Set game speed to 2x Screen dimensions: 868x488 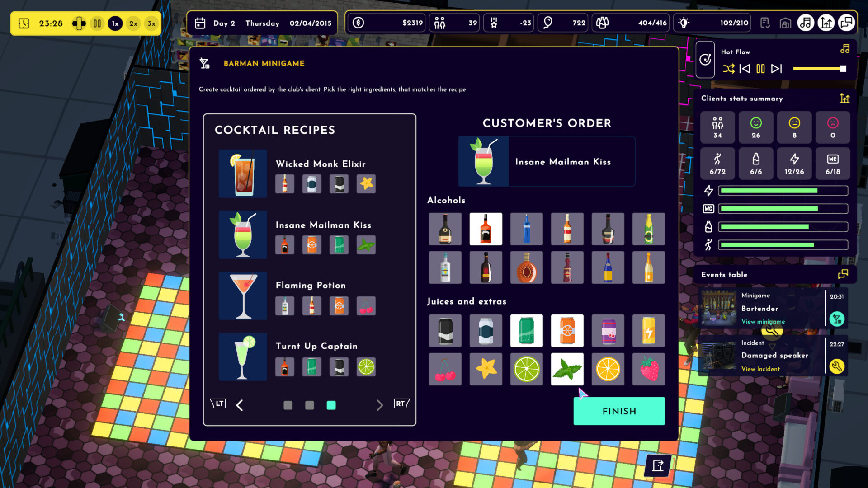[133, 23]
